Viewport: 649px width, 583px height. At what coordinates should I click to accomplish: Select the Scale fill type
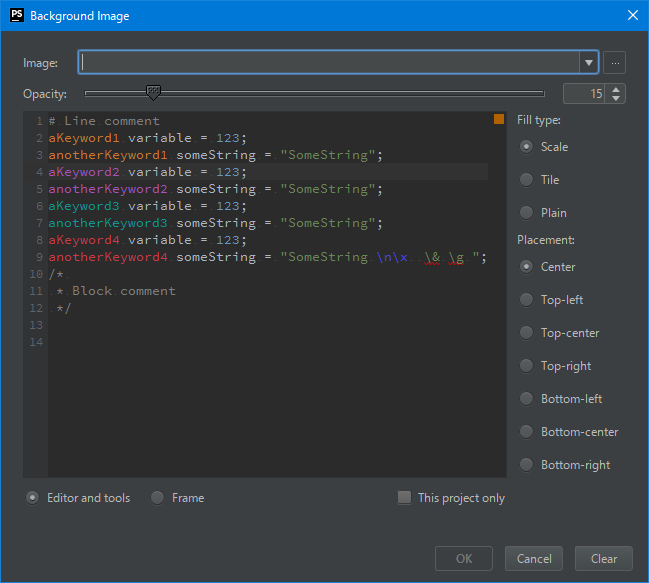[526, 147]
